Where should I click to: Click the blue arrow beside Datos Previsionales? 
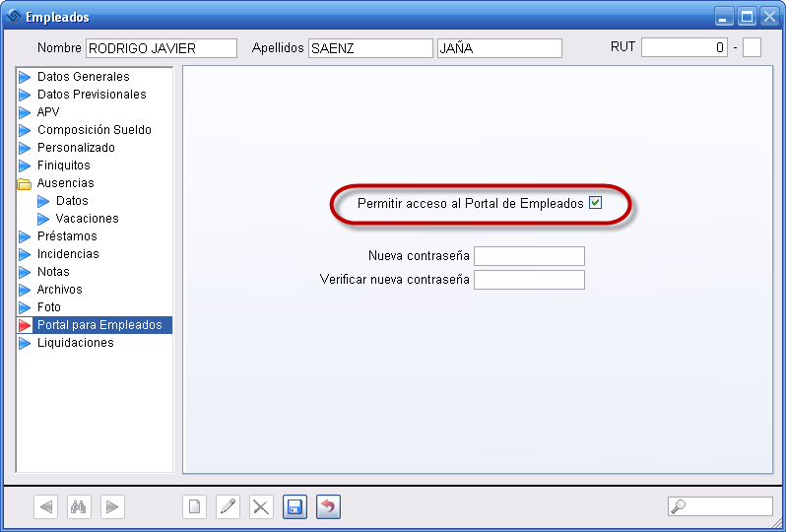click(25, 95)
